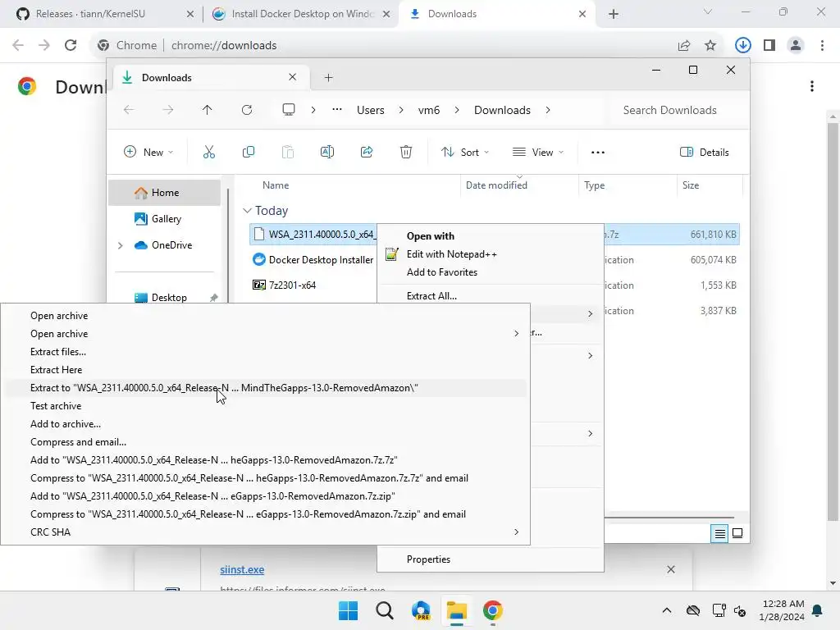The image size is (840, 630).
Task: Expand the CRC SHA submenu
Action: 517,532
